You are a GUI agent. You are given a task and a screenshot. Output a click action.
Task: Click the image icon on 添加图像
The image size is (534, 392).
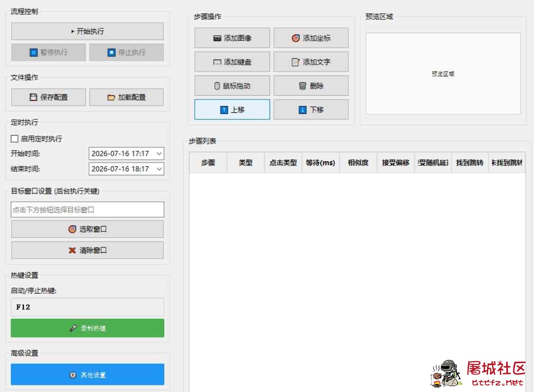tap(217, 38)
